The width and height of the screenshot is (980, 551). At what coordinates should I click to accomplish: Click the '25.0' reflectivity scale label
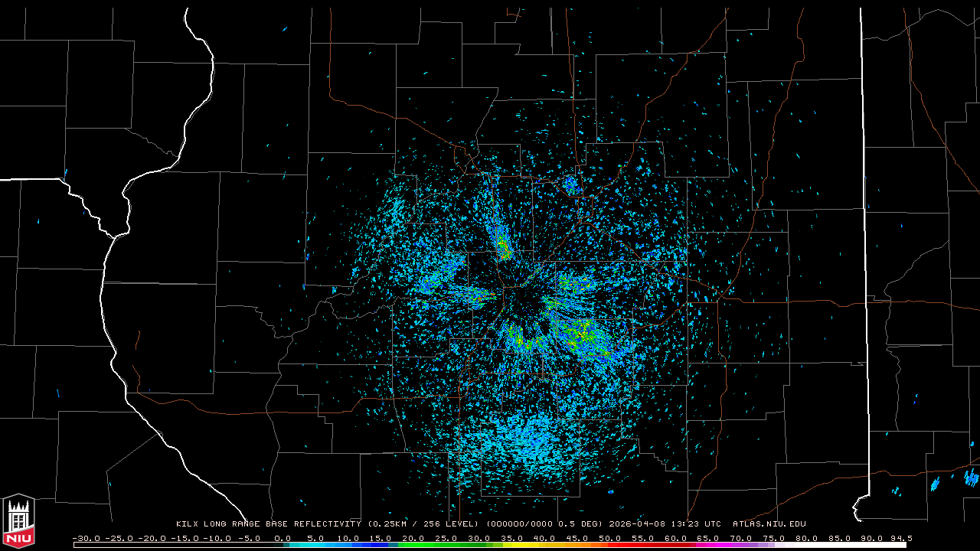(446, 538)
